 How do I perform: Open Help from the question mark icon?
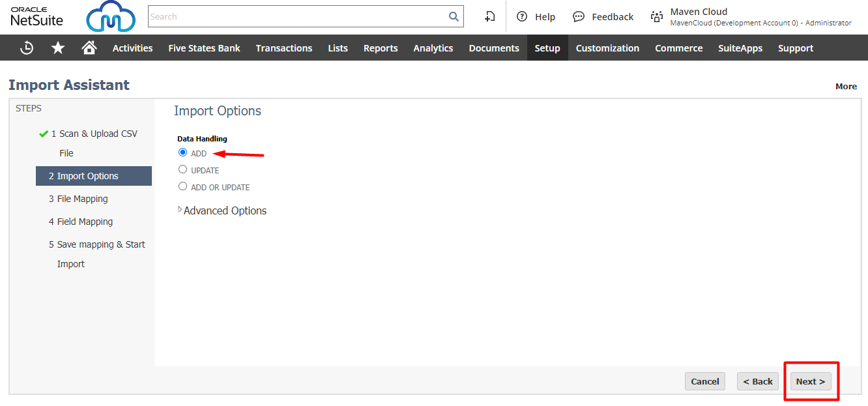522,17
